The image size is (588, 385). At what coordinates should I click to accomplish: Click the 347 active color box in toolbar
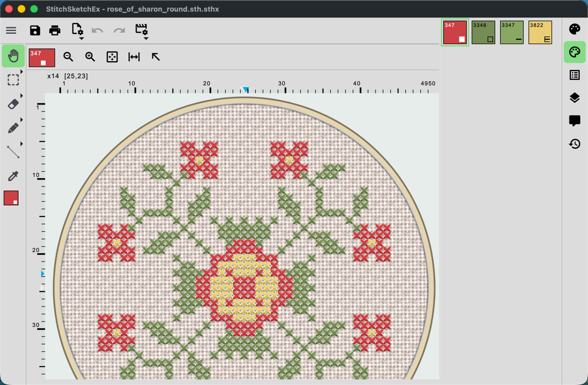point(42,57)
